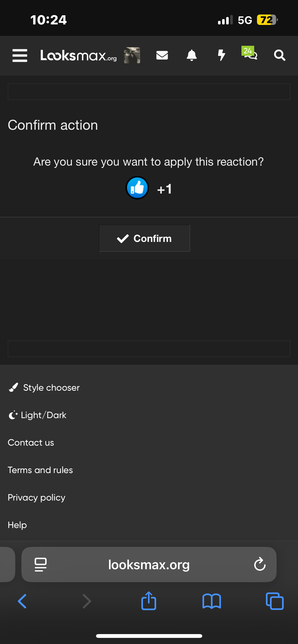Image resolution: width=298 pixels, height=644 pixels.
Task: Tap the lightning bolt What's new icon
Action: tap(221, 55)
